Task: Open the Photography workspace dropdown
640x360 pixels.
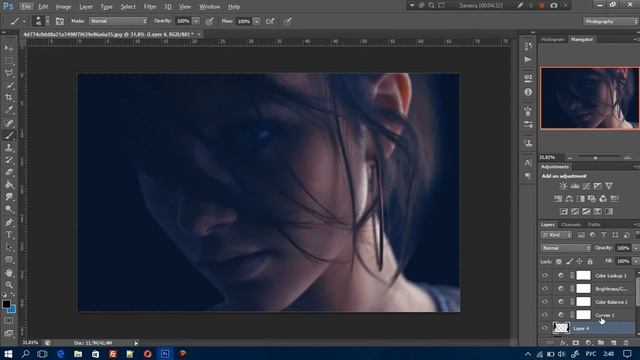Action: [611, 21]
